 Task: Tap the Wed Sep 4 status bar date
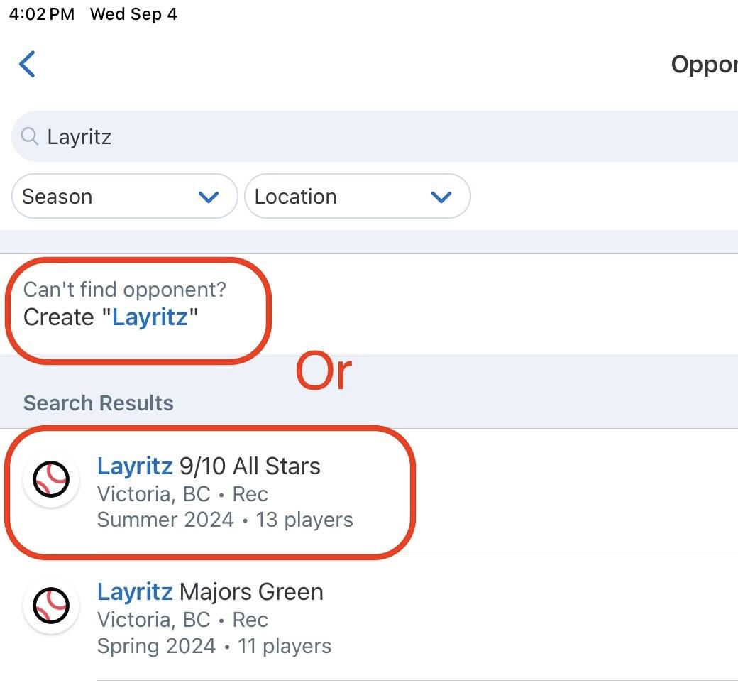tap(133, 15)
